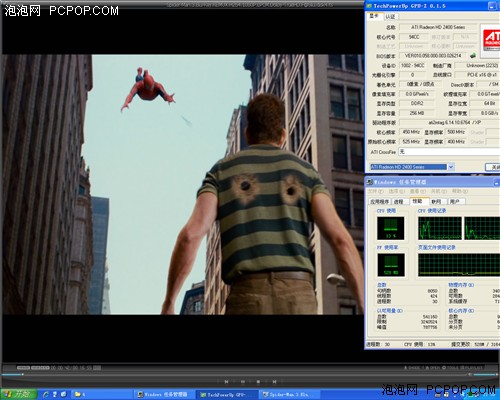
Task: Skip to the previous track in the player
Action: [x=226, y=382]
